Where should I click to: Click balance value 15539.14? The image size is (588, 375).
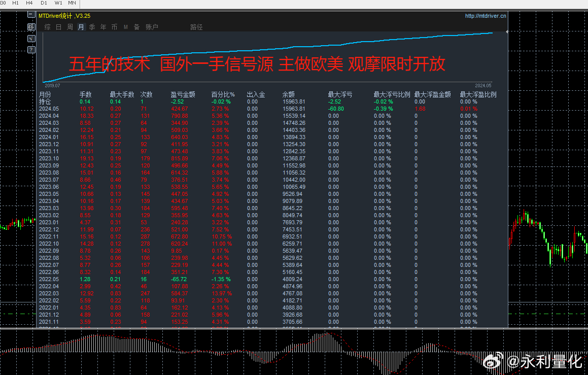[x=294, y=116]
